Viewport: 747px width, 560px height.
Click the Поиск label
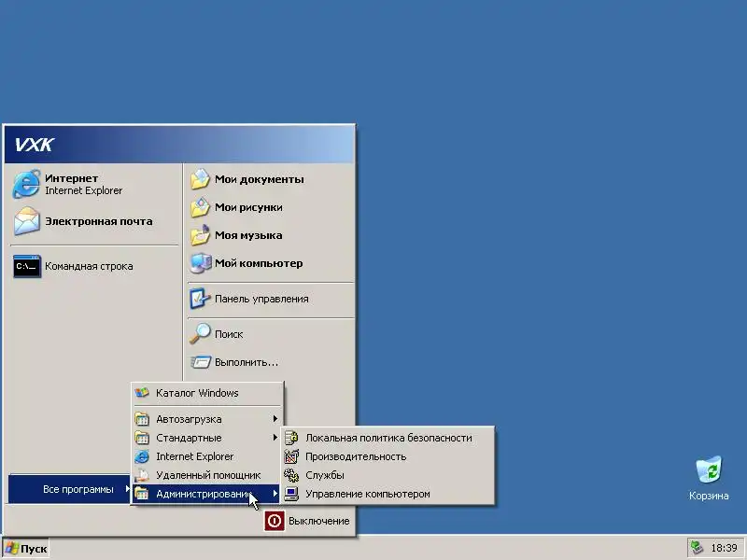tap(229, 334)
